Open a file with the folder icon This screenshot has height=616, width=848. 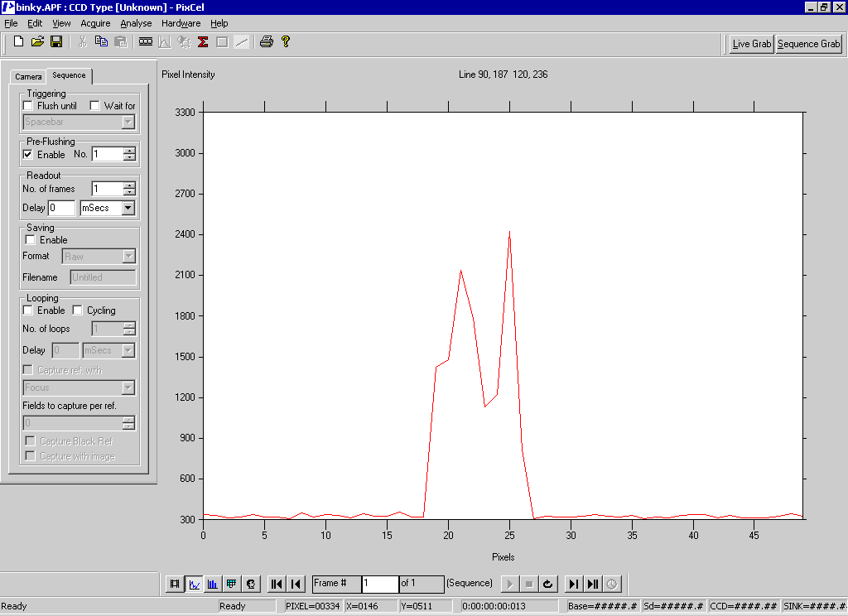[x=37, y=41]
